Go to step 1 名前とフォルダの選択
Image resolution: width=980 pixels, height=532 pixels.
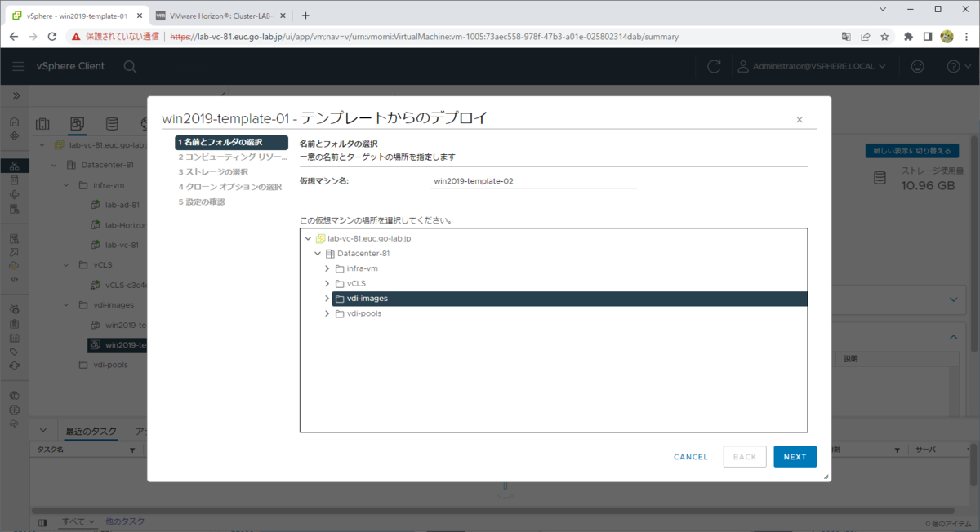coord(231,142)
